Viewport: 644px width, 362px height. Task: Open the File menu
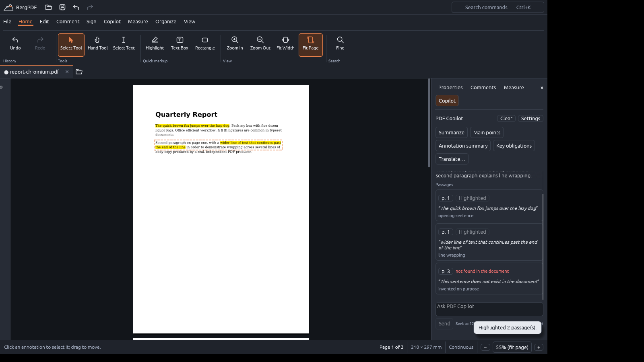tap(7, 22)
